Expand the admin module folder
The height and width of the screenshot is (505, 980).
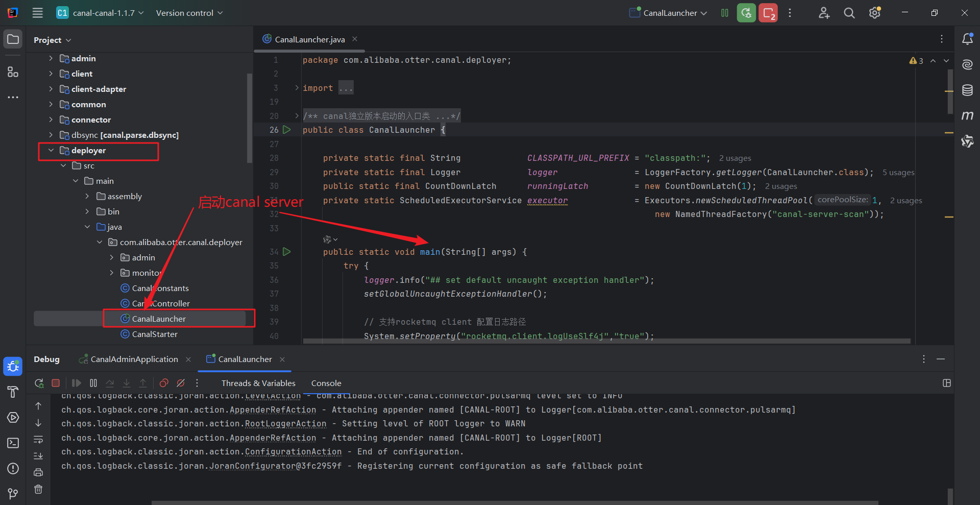click(51, 58)
